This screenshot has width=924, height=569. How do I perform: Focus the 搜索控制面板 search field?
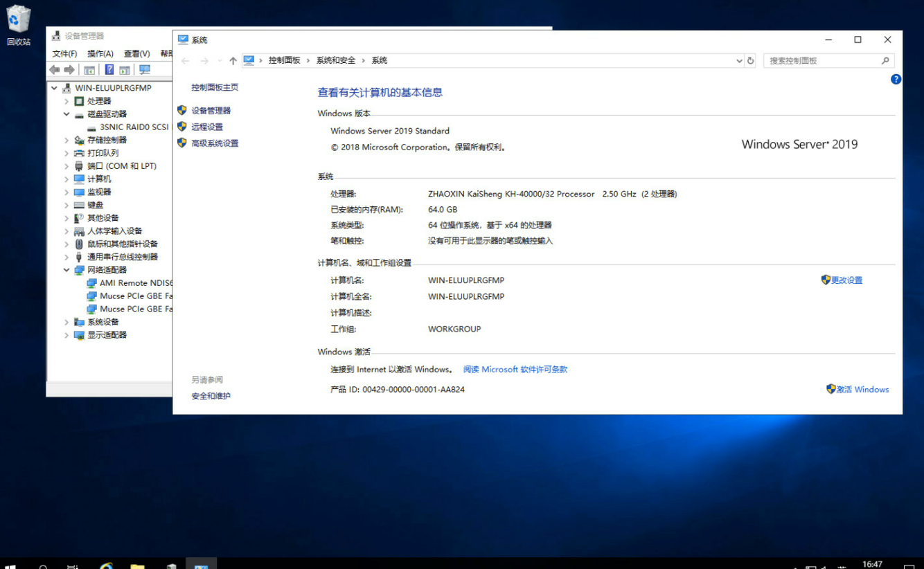(822, 61)
